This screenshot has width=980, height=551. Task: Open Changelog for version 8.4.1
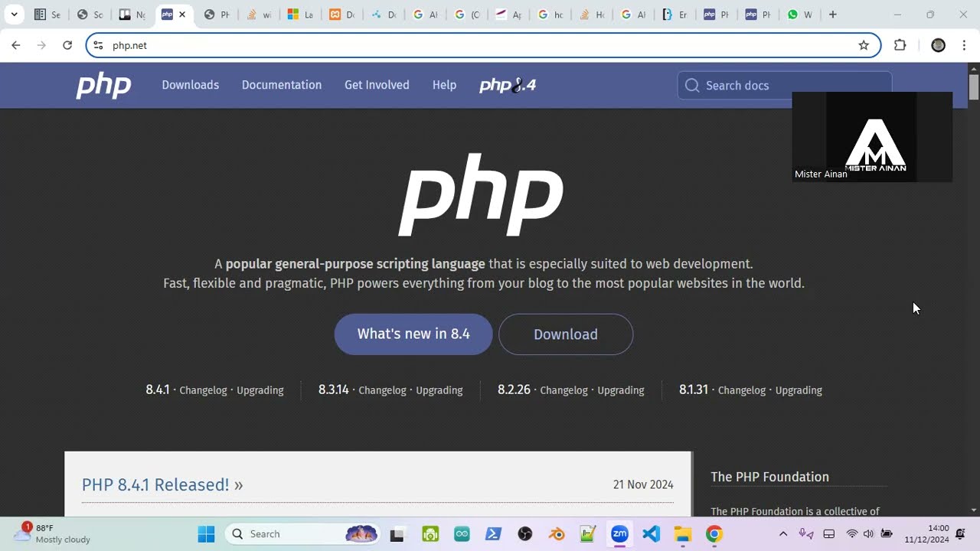pos(203,390)
